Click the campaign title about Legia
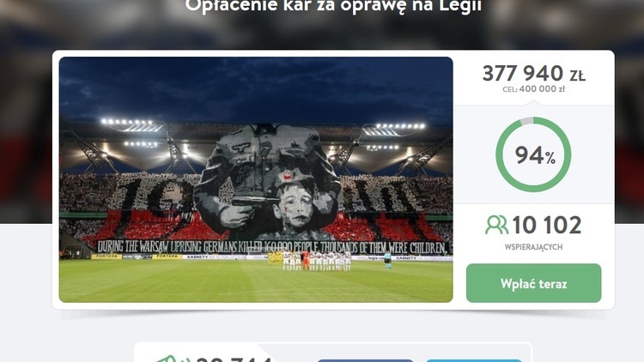The image size is (644, 362). point(333,6)
